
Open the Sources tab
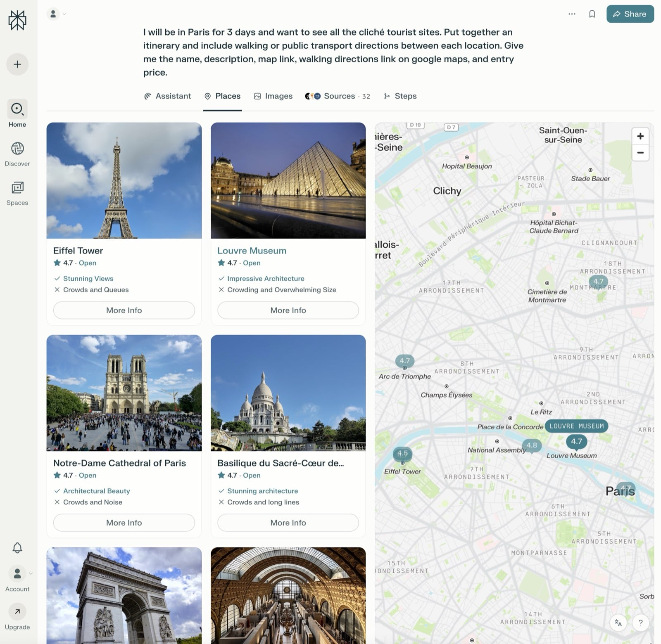338,96
